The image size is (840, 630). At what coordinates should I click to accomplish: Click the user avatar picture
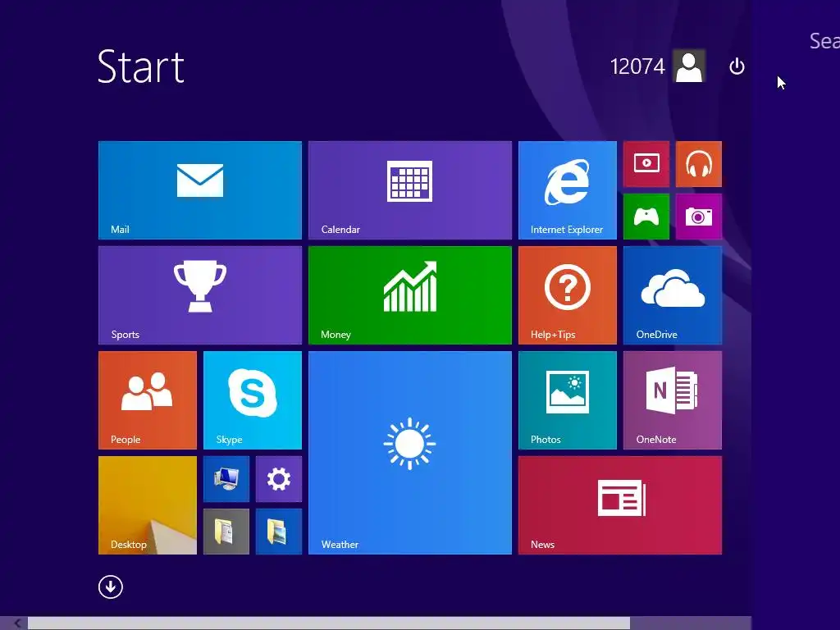pyautogui.click(x=689, y=66)
